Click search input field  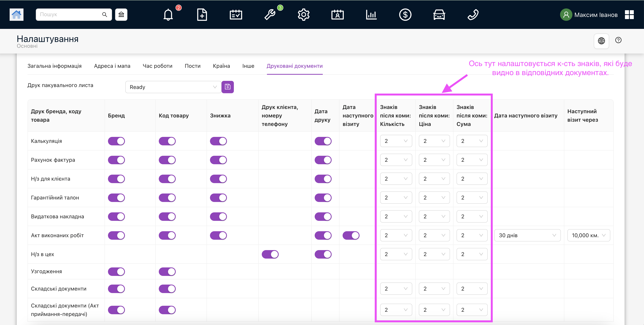pyautogui.click(x=73, y=14)
